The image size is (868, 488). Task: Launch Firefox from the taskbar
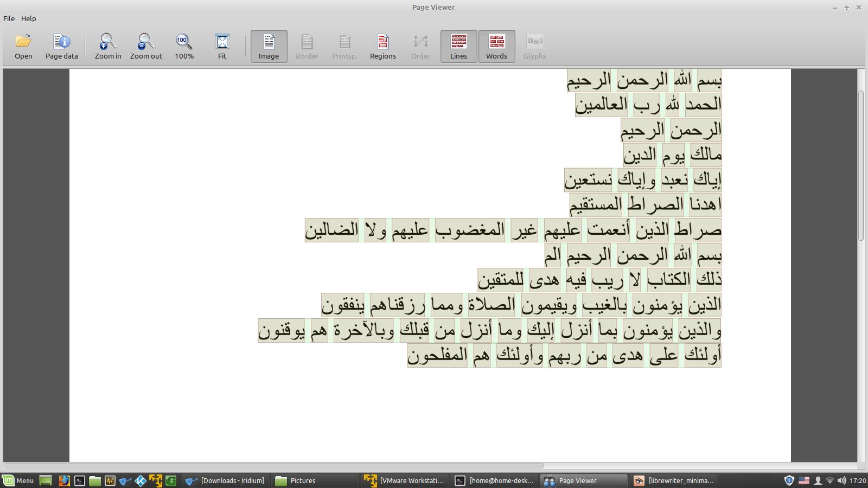point(64,480)
